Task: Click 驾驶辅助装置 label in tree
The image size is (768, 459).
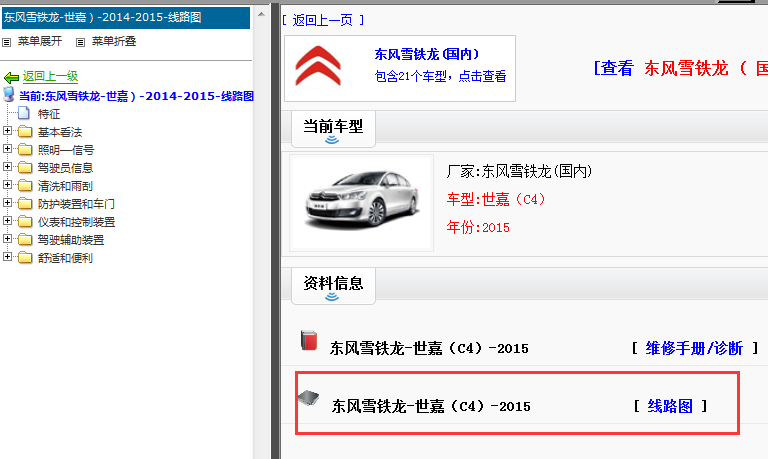Action: pos(71,240)
